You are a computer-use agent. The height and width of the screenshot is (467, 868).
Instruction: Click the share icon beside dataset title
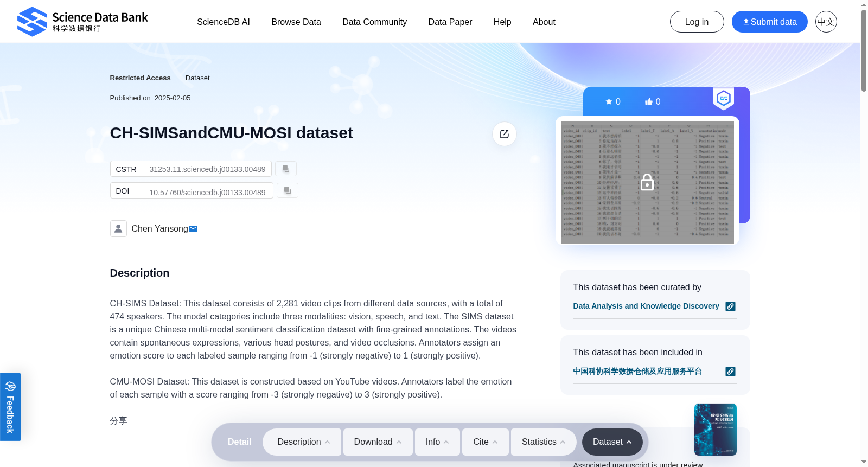click(505, 134)
